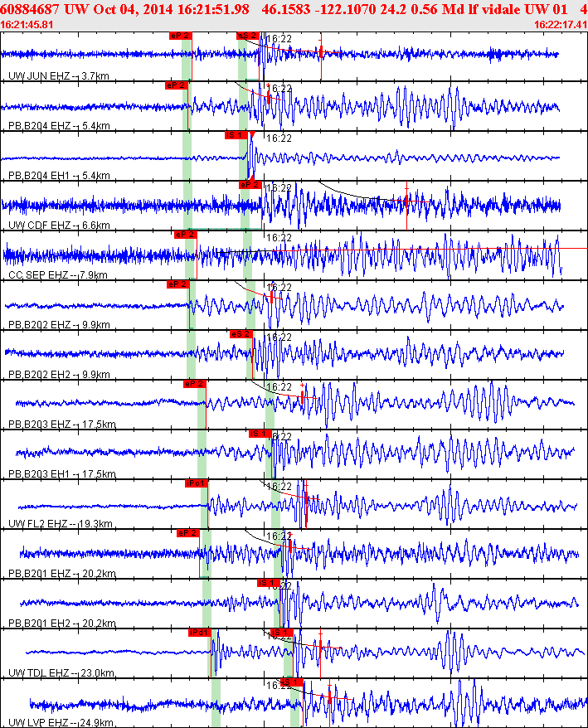Select the iPc1 pick flag on UW FL2 EHZ trace
Viewport: 588px width, 728px height.
[196, 483]
